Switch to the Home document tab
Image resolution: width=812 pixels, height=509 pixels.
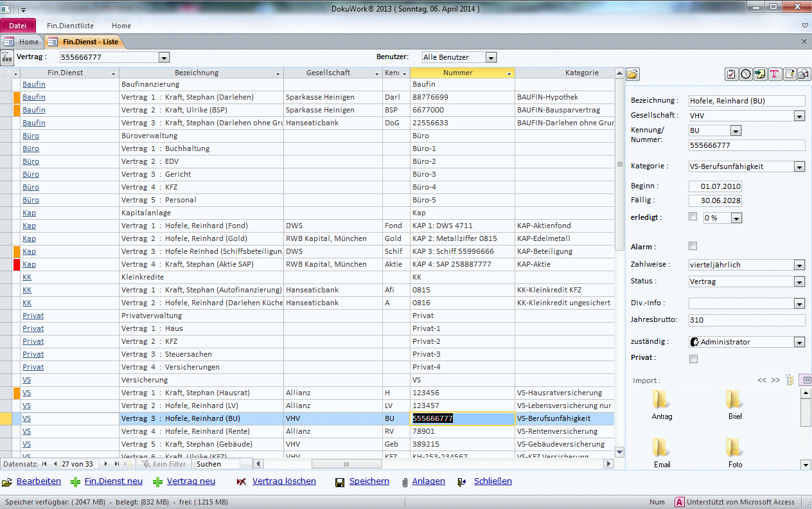point(23,42)
